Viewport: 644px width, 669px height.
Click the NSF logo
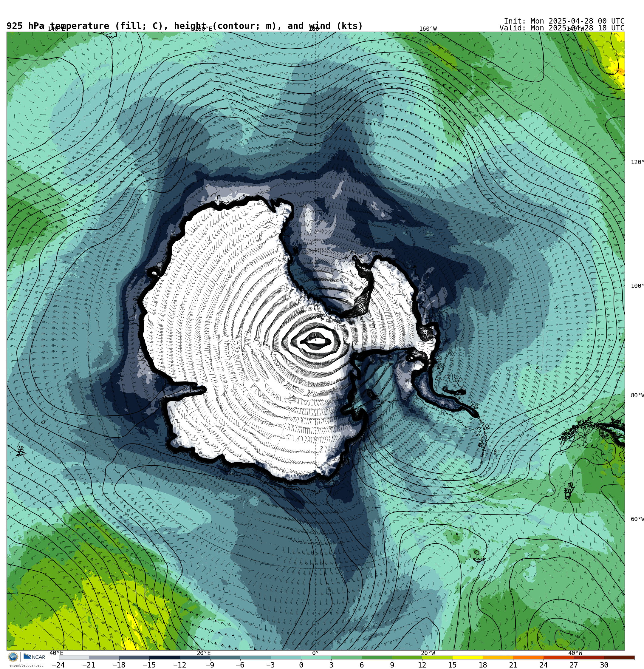click(x=13, y=657)
